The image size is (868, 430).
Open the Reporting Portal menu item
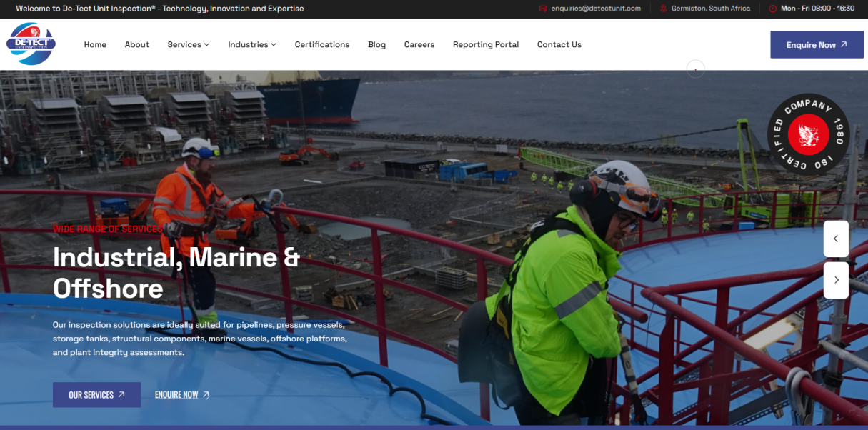(486, 44)
